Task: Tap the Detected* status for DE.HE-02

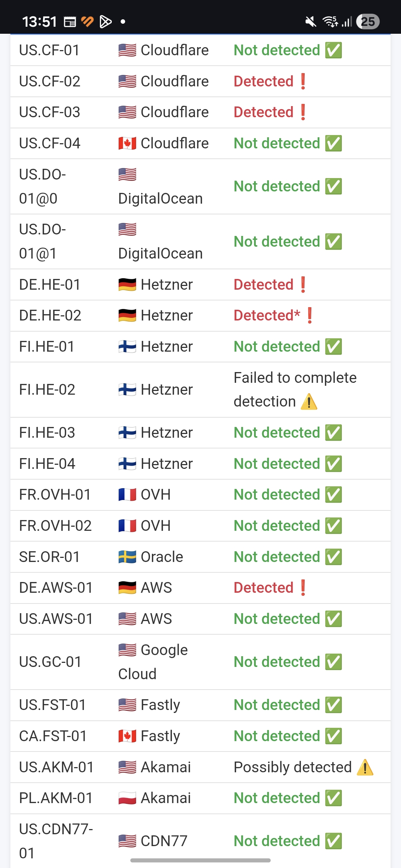Action: pyautogui.click(x=267, y=315)
